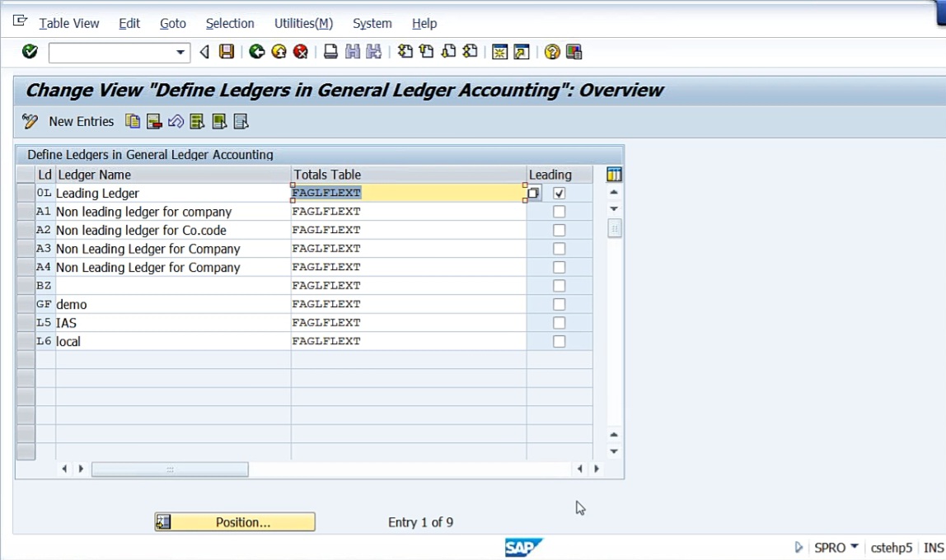The width and height of the screenshot is (946, 560).
Task: Check Leading for ledger A2
Action: [560, 231]
